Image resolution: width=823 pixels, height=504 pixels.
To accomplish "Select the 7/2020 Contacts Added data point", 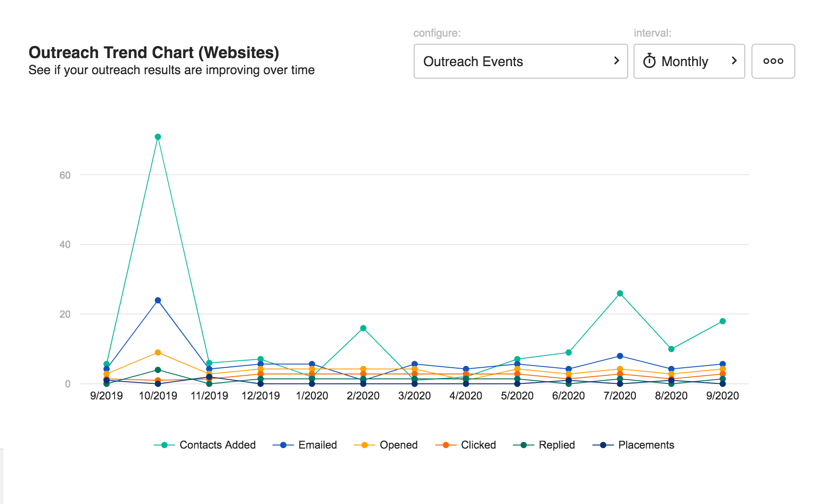I will click(x=620, y=294).
